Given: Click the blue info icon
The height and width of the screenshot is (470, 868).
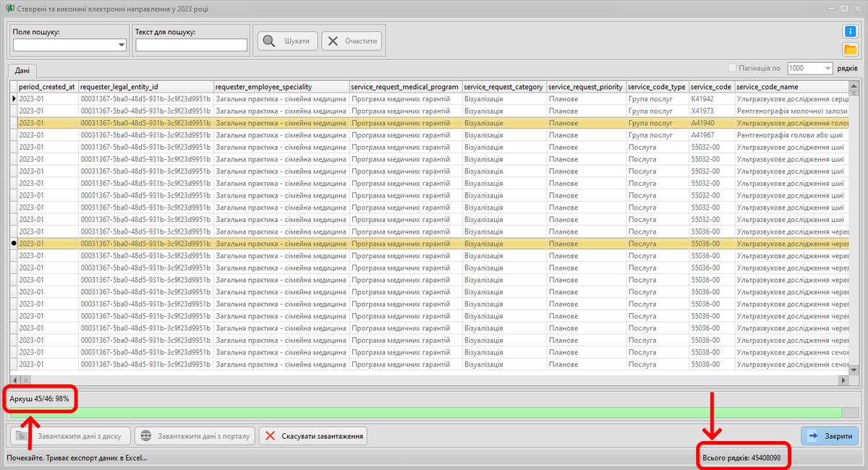Looking at the screenshot, I should [850, 32].
